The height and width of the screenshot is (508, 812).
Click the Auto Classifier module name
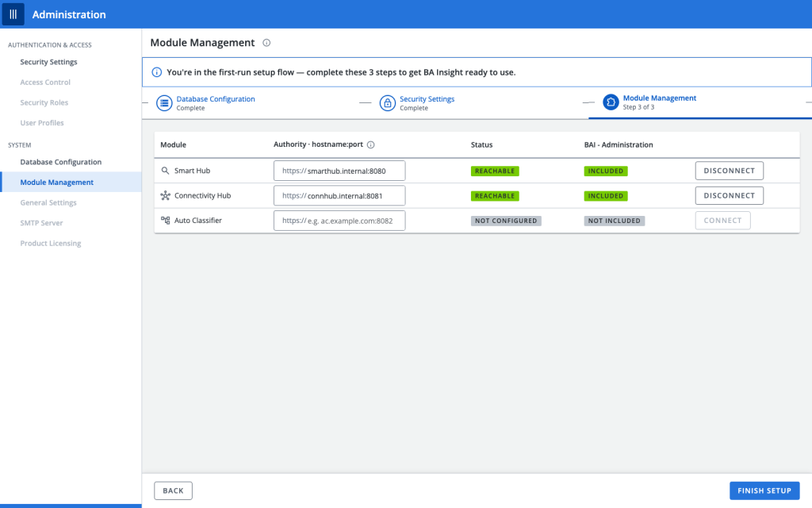click(197, 221)
